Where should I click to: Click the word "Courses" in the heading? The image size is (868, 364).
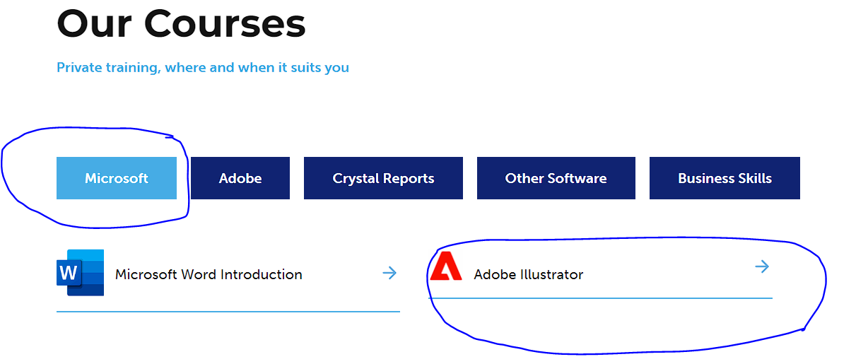[225, 23]
